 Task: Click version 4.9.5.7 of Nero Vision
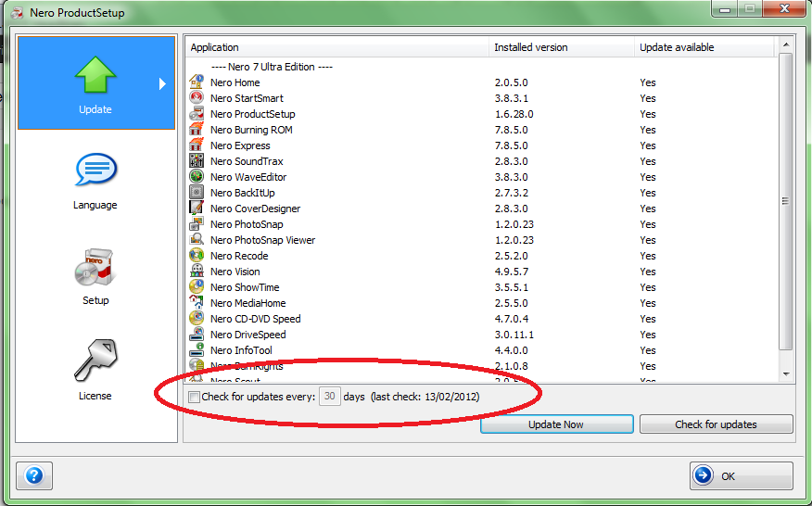[x=511, y=272]
